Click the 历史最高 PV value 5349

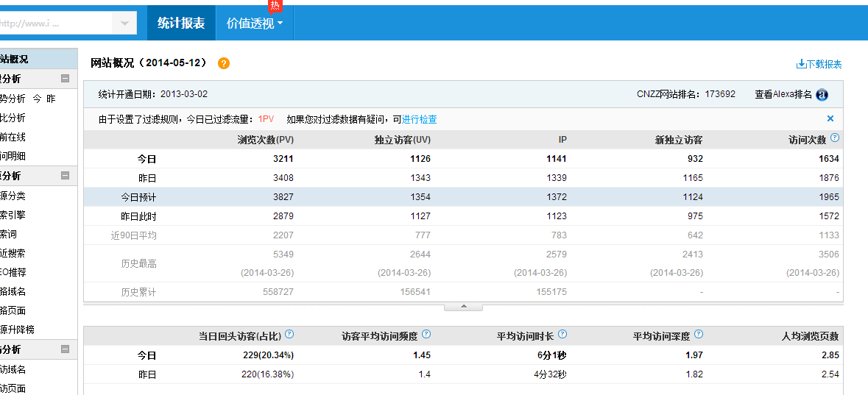pyautogui.click(x=283, y=255)
